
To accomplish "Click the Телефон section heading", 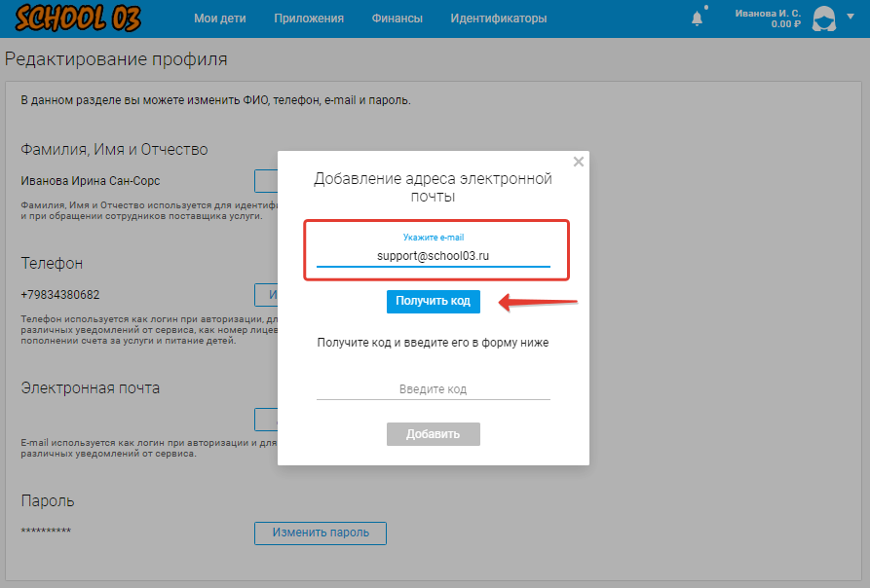I will pos(52,263).
